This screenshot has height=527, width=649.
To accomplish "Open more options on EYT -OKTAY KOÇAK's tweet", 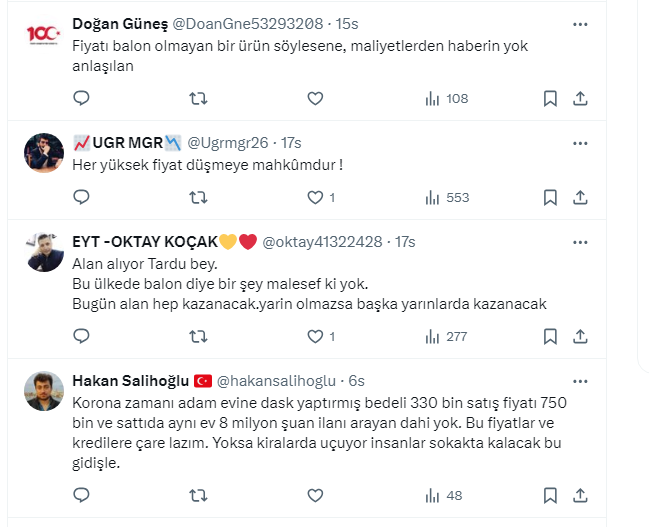I will point(580,241).
